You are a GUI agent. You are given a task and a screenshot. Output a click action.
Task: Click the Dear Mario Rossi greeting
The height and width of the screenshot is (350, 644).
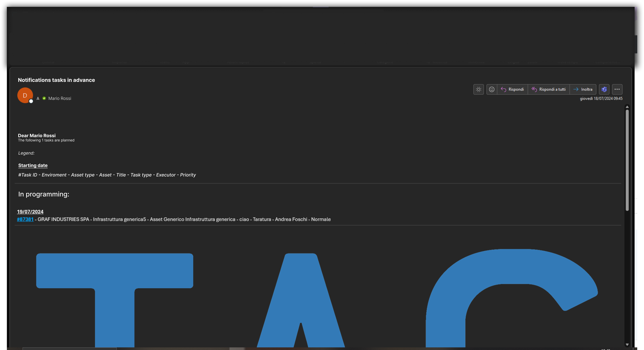(37, 136)
